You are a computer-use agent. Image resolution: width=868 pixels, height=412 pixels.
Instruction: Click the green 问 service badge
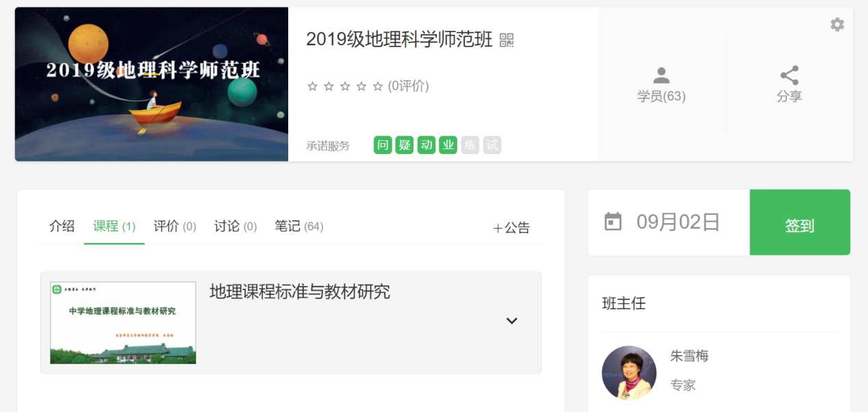pyautogui.click(x=383, y=145)
